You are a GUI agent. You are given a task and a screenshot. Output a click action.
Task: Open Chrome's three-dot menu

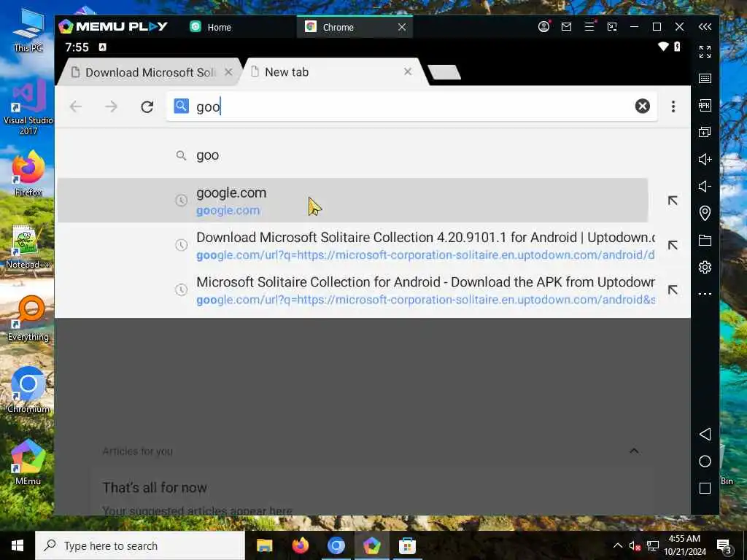click(673, 106)
